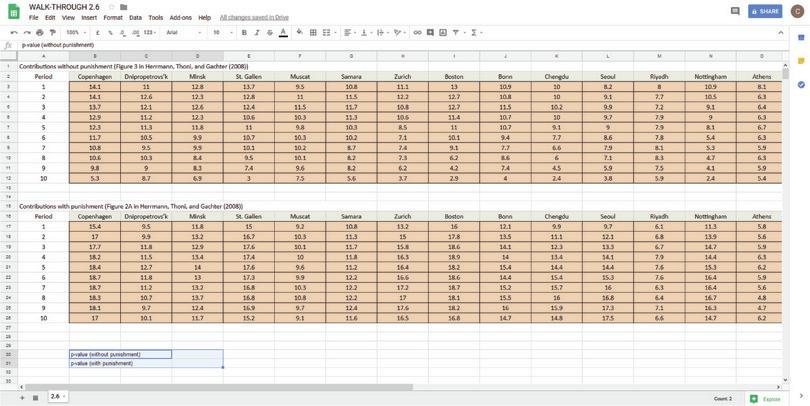Format as currency with the £ button
This screenshot has width=810, height=406.
click(x=98, y=33)
